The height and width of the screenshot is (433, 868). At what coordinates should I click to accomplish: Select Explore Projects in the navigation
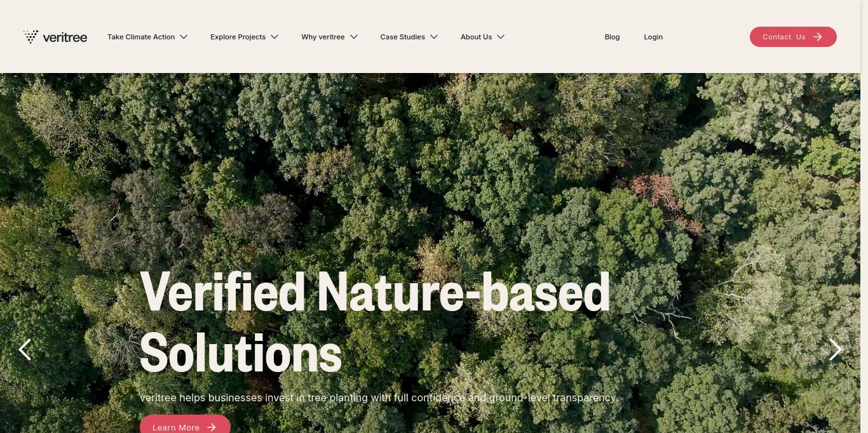[238, 37]
